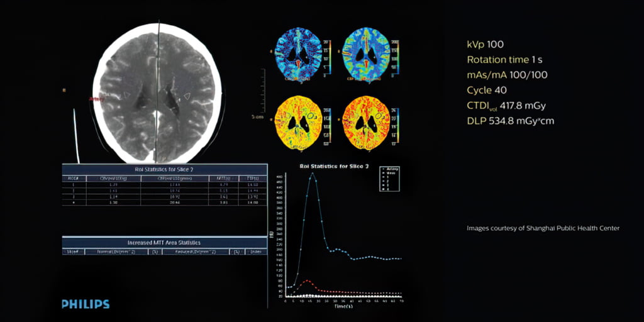Viewport: 644px width, 322px height.
Task: Click the ROI# column header
Action: [x=73, y=179]
